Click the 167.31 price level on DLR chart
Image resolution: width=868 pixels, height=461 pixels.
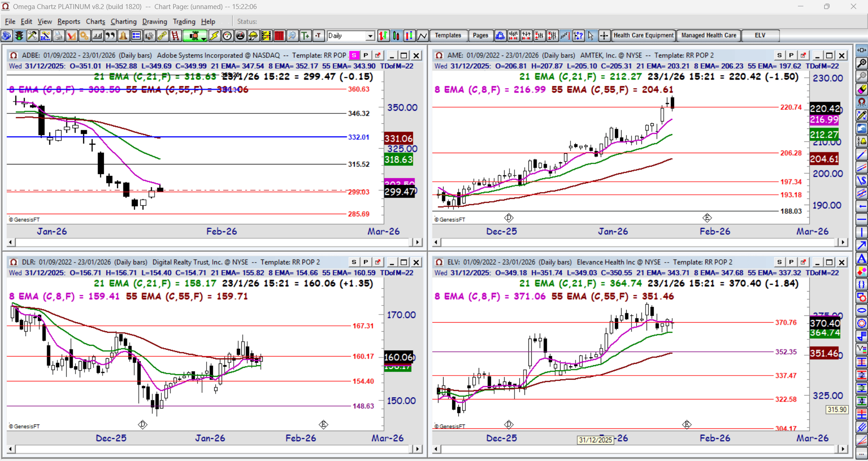pos(363,326)
